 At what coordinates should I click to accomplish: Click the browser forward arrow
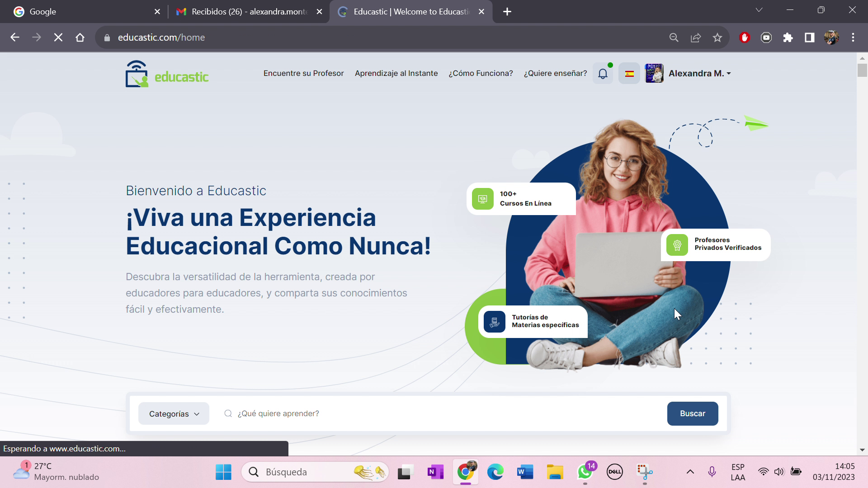tap(37, 38)
